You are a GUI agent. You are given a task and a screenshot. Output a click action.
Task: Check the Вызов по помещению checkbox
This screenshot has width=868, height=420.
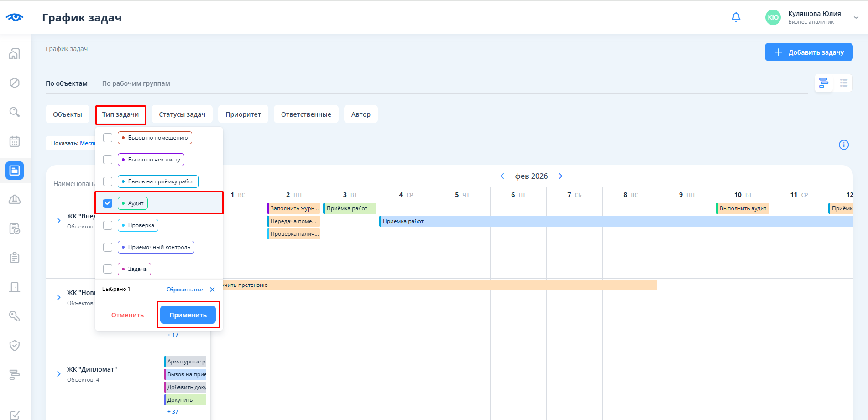[x=108, y=138]
